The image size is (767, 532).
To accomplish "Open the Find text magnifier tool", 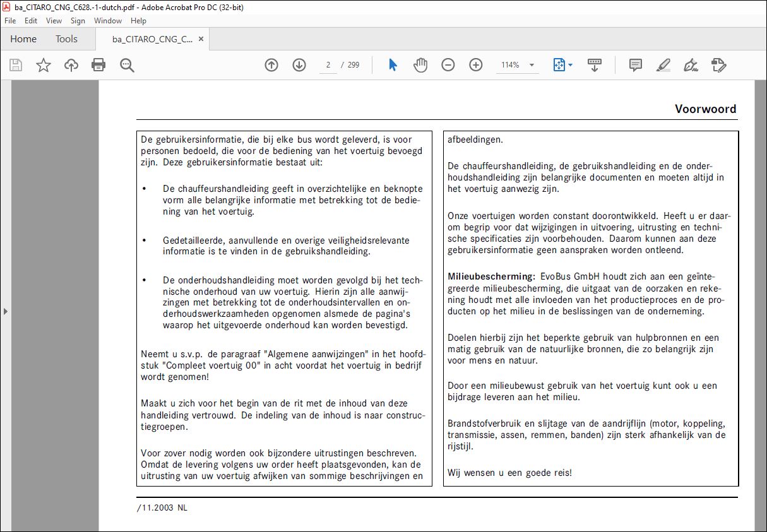I will click(x=127, y=65).
